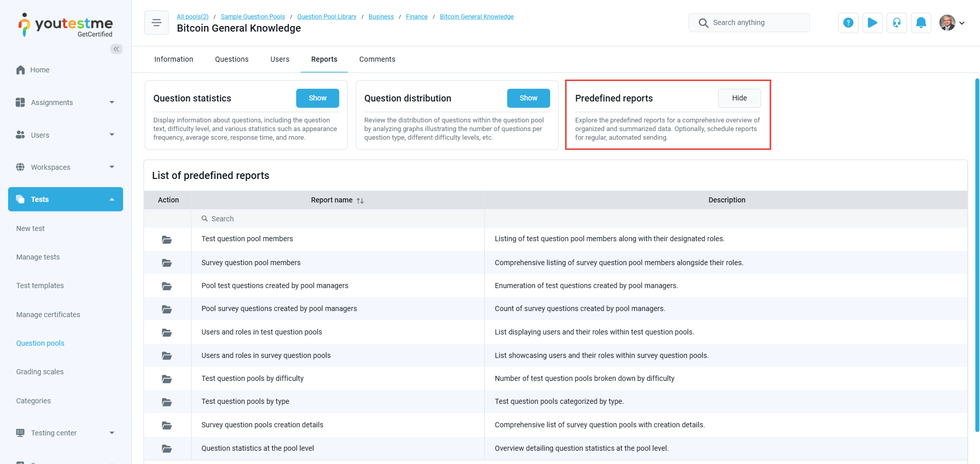Click Question Pool Library breadcrumb
The width and height of the screenshot is (980, 464).
(327, 17)
